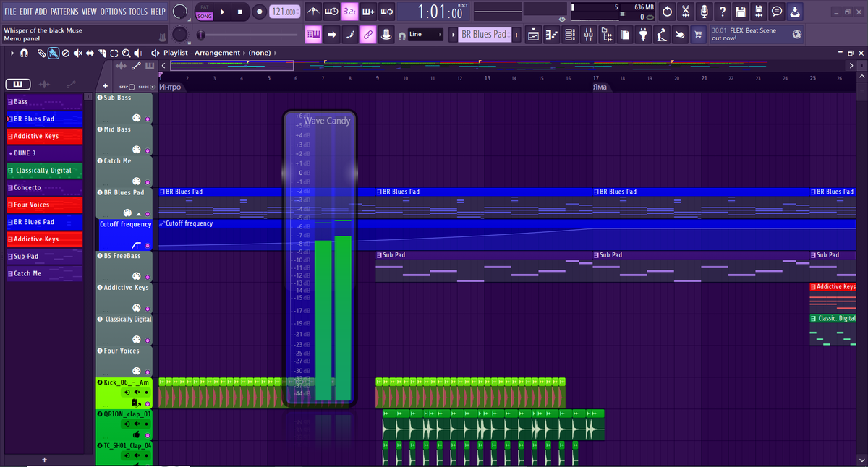Click the tempo 121.000 field
Image resolution: width=868 pixels, height=467 pixels.
[x=286, y=12]
